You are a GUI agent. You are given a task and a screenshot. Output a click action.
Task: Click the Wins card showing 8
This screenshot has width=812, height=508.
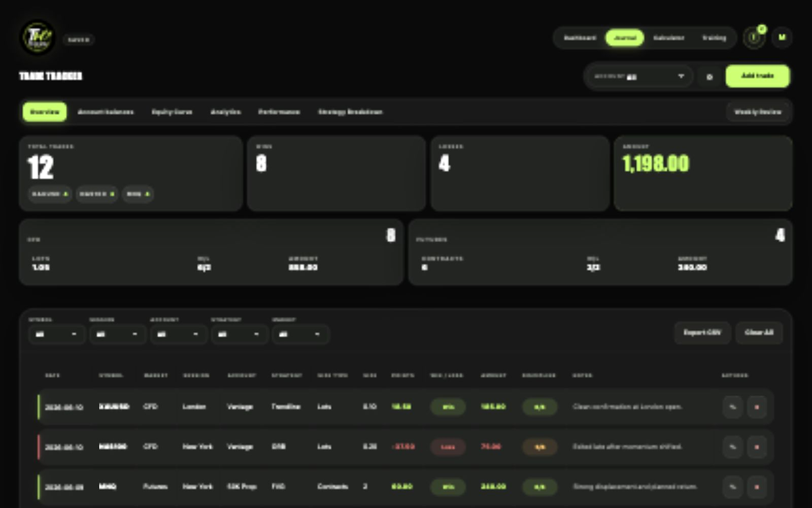point(336,173)
